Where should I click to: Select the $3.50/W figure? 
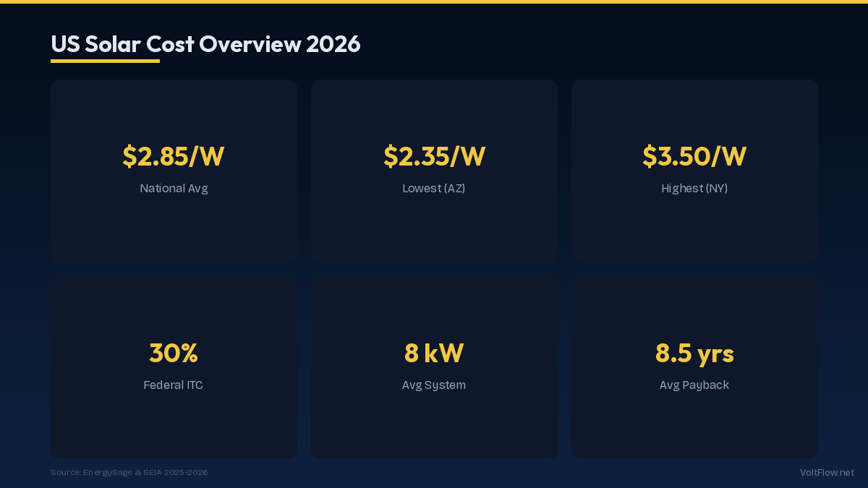[694, 156]
